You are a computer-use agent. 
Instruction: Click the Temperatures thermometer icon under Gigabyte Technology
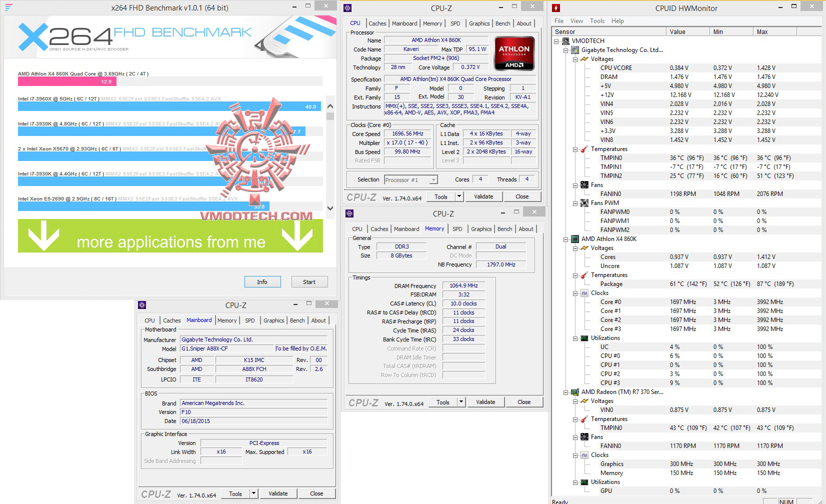pyautogui.click(x=584, y=149)
